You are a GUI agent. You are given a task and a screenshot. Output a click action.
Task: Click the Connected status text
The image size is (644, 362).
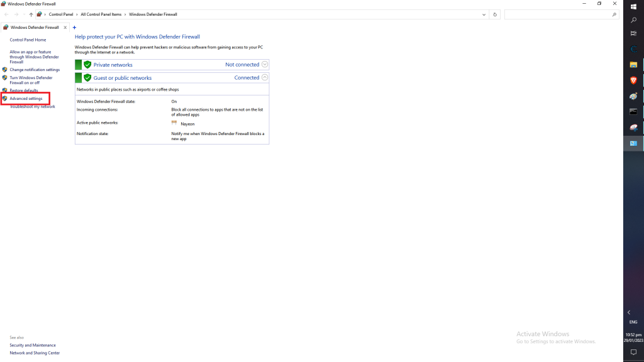coord(247,77)
